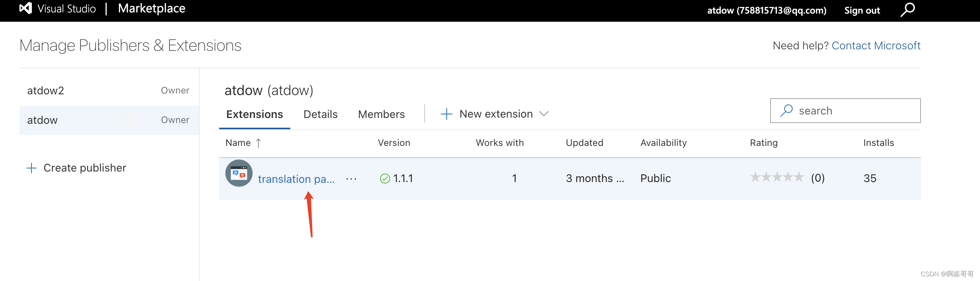Click the translation extension thumbnail icon
The height and width of the screenshot is (281, 980).
(x=239, y=173)
